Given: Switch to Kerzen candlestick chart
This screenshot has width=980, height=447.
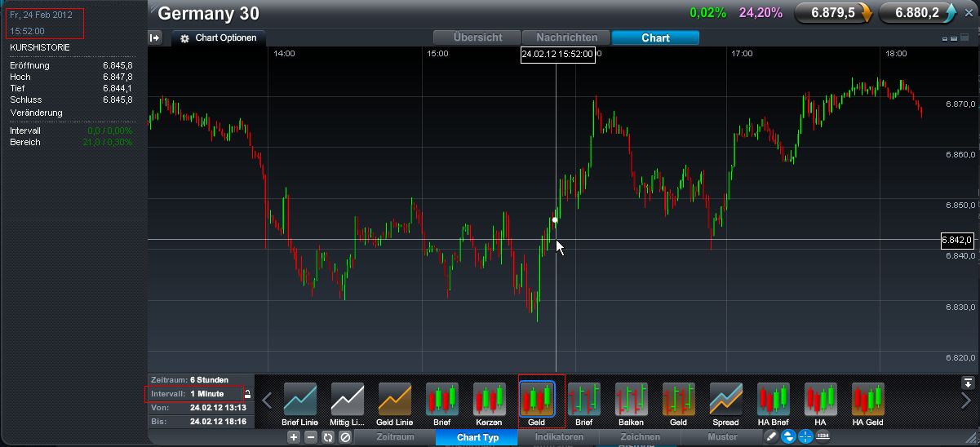Looking at the screenshot, I should point(489,400).
